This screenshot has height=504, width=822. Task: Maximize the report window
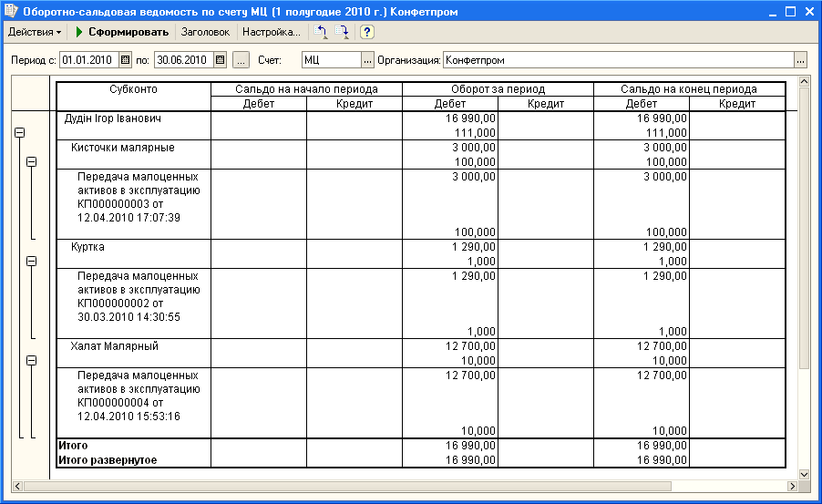pyautogui.click(x=790, y=12)
